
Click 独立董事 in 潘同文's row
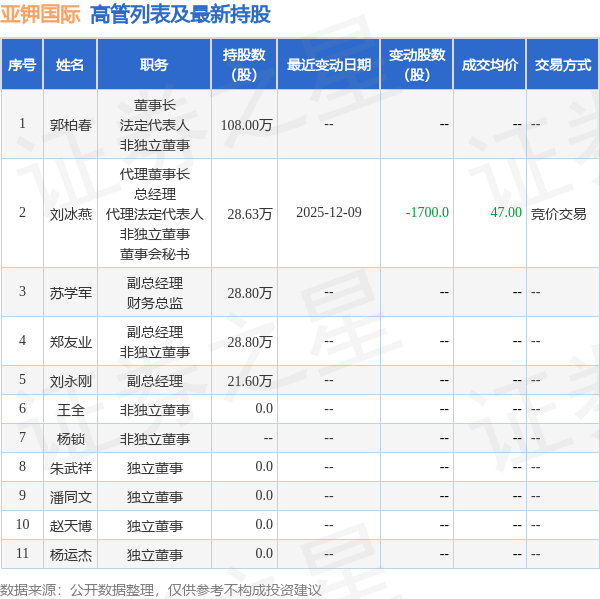[155, 497]
